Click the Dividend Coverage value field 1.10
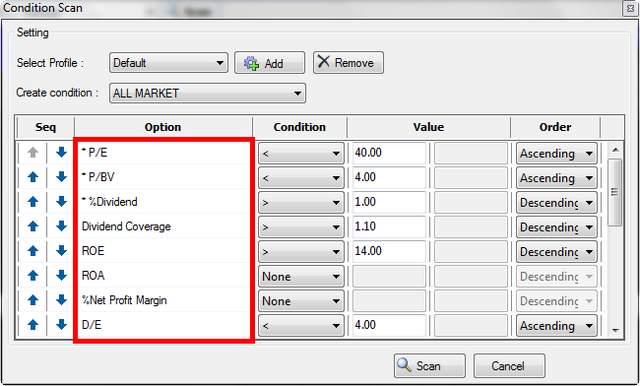640x386 pixels. [389, 227]
